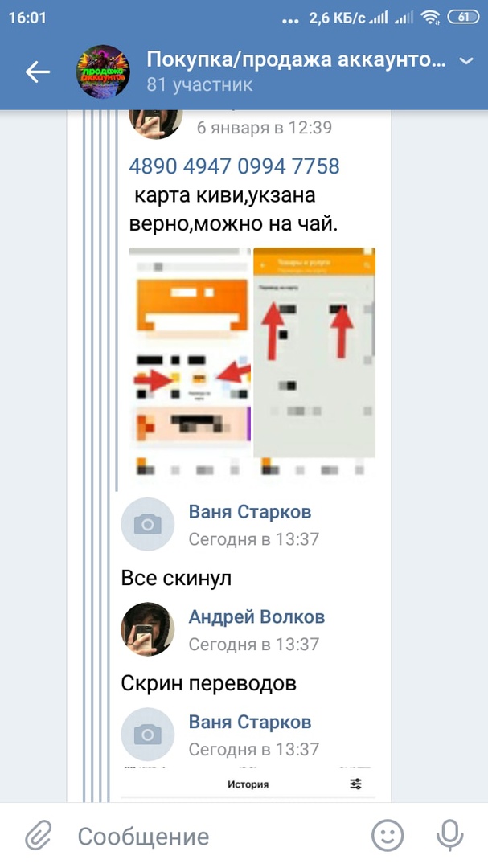Tap the microphone voice message icon
The height and width of the screenshot is (868, 488).
point(449,835)
